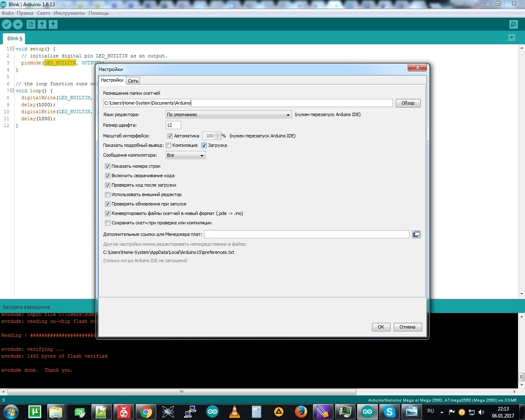The height and width of the screenshot is (420, 525).
Task: Launch Google Chrome from the taskbar
Action: pyautogui.click(x=146, y=412)
